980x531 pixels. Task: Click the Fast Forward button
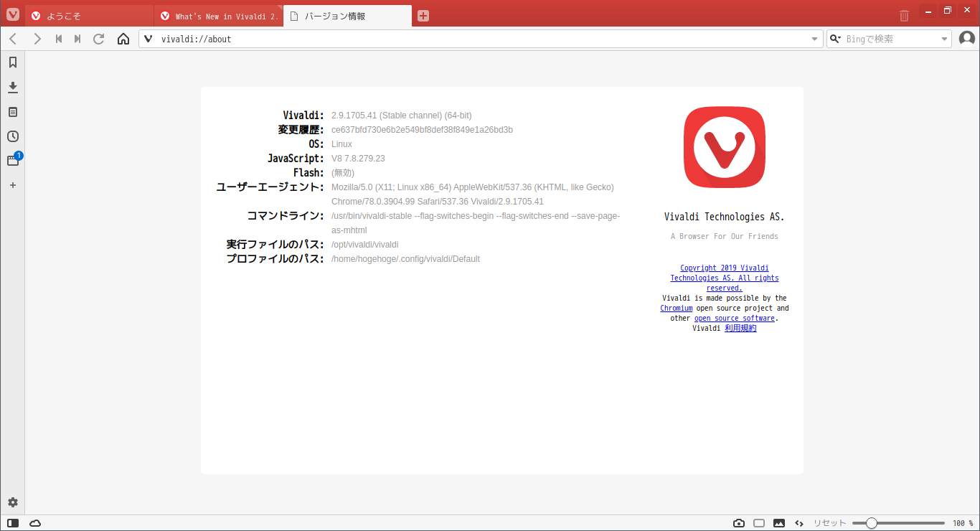click(77, 39)
